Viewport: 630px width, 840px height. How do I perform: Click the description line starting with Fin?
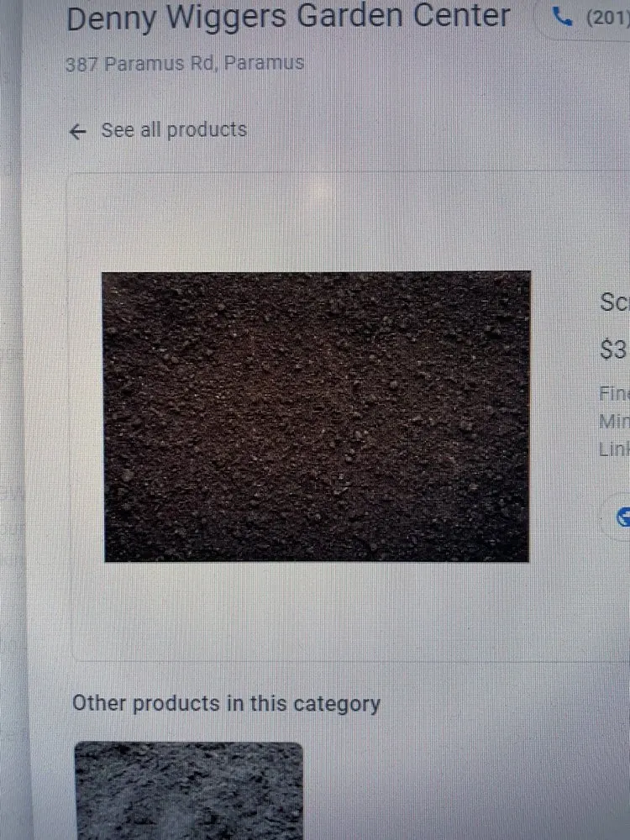tap(614, 394)
